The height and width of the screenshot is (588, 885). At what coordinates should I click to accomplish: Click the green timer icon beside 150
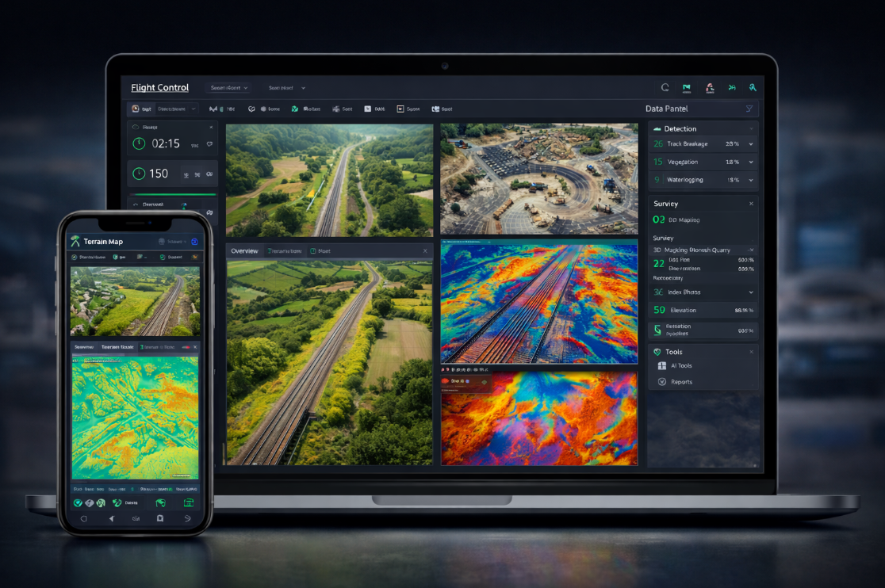coord(139,174)
